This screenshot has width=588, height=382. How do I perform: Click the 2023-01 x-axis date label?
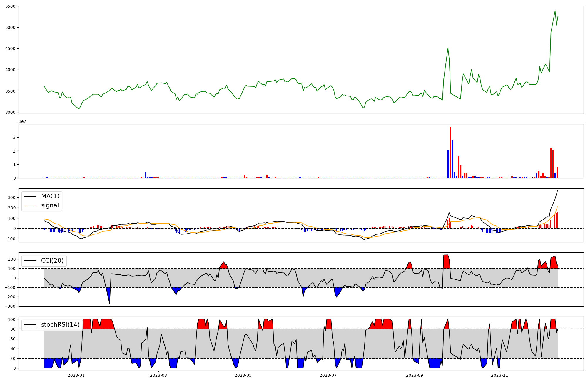[x=76, y=375]
